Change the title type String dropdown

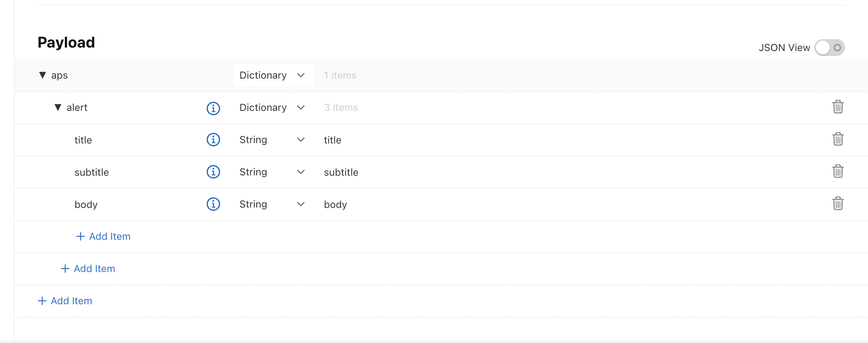tap(273, 140)
